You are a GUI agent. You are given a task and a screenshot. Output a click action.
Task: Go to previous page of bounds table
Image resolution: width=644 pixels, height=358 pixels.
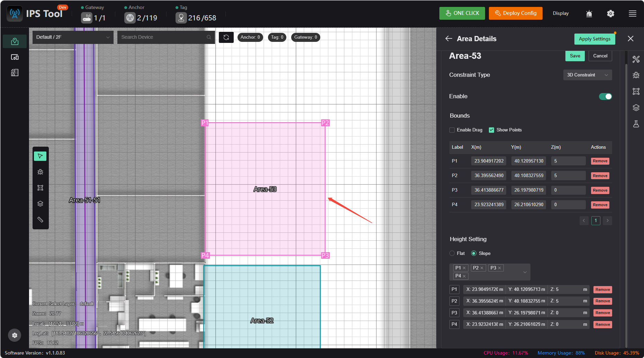584,221
